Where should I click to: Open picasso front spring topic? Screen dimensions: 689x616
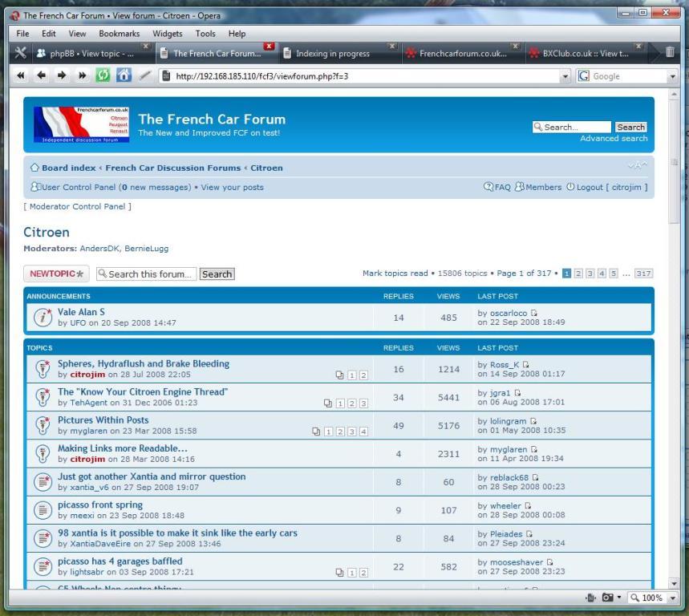click(x=100, y=505)
